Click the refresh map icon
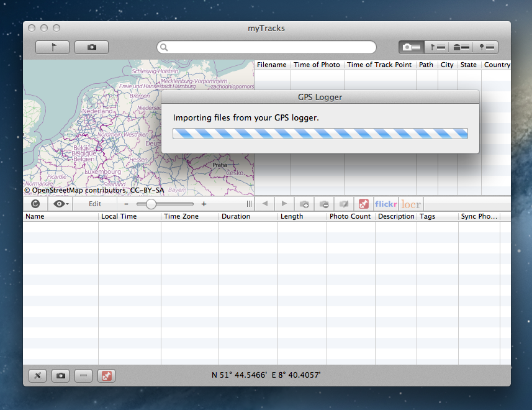This screenshot has width=532, height=410. 35,204
